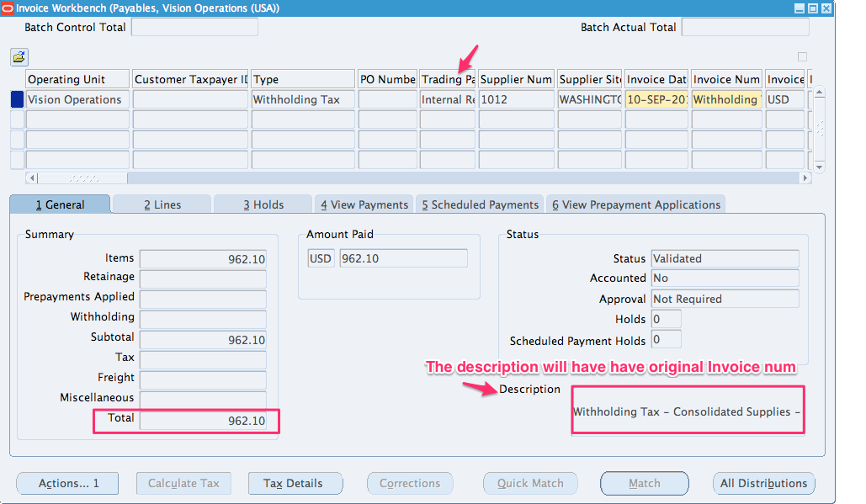
Task: Open the 5 Scheduled Payments tab
Action: click(480, 204)
